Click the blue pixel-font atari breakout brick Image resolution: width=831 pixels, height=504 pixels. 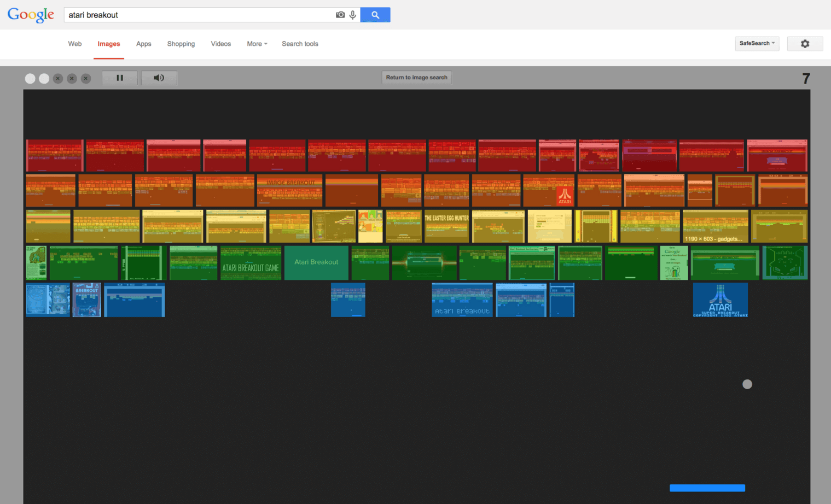[462, 300]
